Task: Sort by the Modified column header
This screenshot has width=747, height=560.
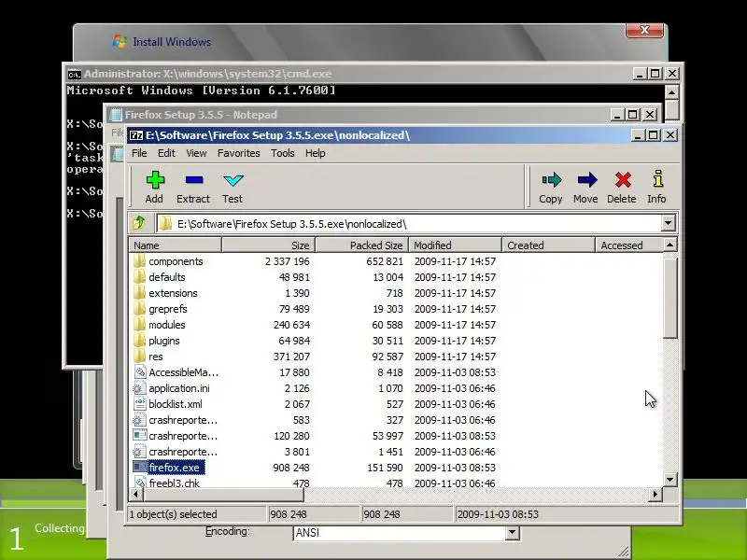Action: pyautogui.click(x=455, y=245)
